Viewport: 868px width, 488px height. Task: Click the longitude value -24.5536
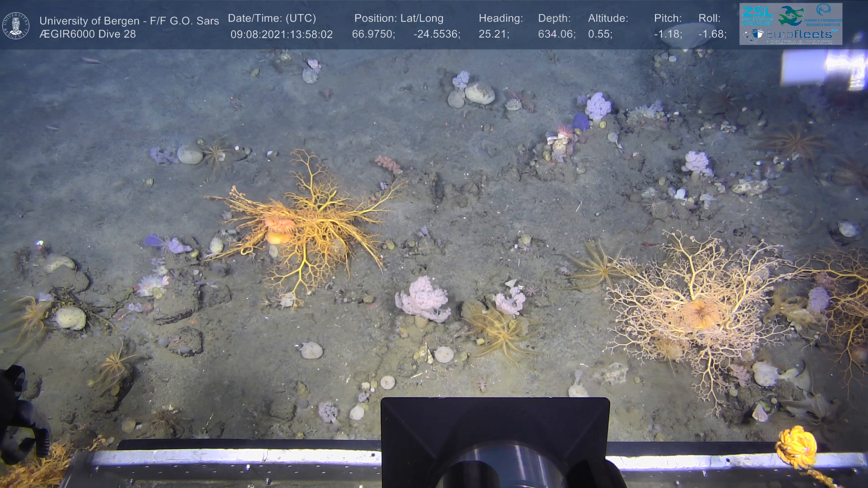click(436, 35)
